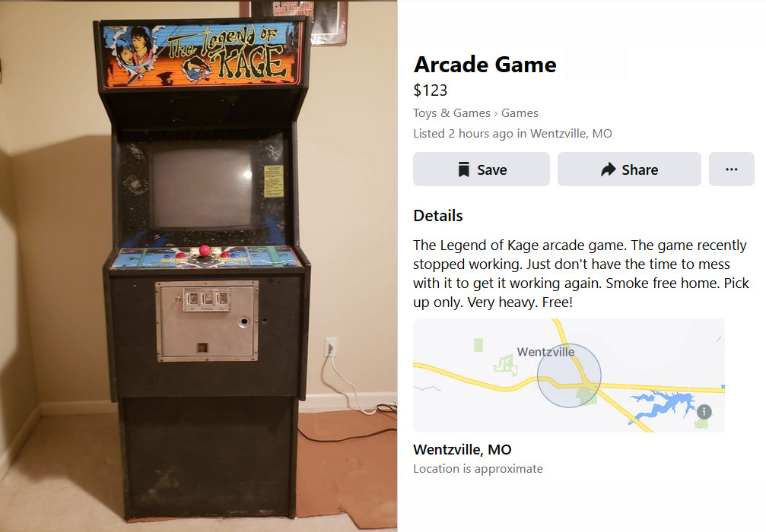Viewport: 766px width, 532px height.
Task: Click the Wentzville, MO location heading
Action: click(462, 449)
